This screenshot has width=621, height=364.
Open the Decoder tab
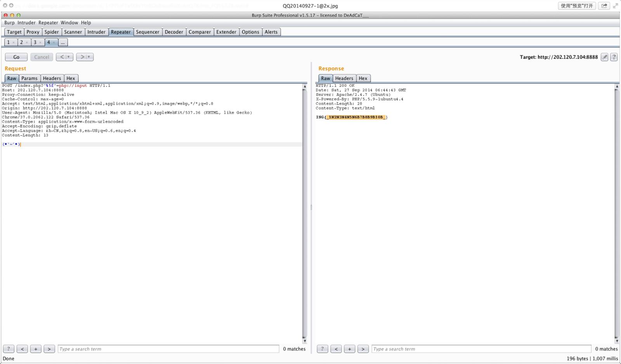(x=173, y=32)
